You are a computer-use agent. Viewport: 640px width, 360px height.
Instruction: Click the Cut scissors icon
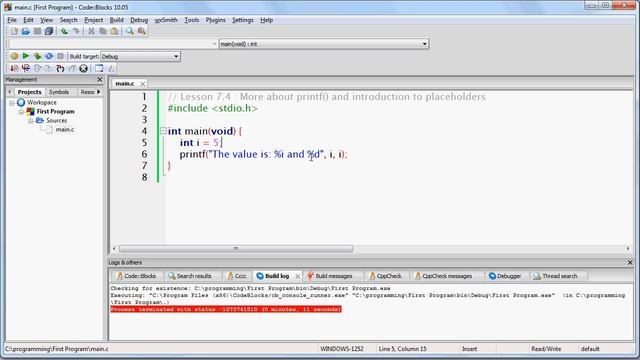click(x=91, y=31)
